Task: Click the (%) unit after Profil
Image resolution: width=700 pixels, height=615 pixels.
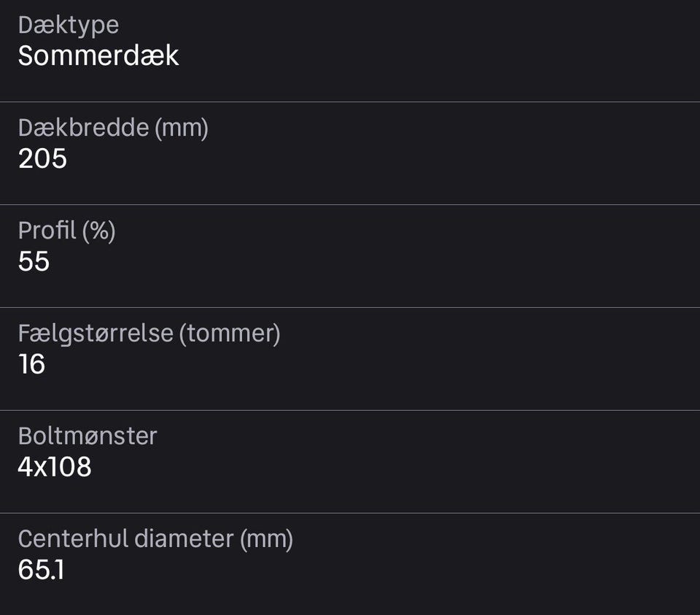Action: pos(99,231)
